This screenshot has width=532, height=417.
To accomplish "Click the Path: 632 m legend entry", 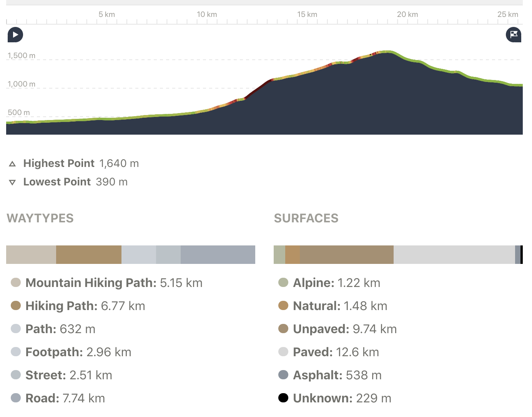I will (60, 329).
